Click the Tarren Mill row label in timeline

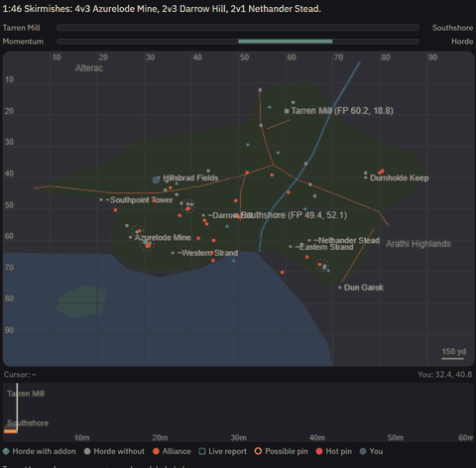[26, 394]
